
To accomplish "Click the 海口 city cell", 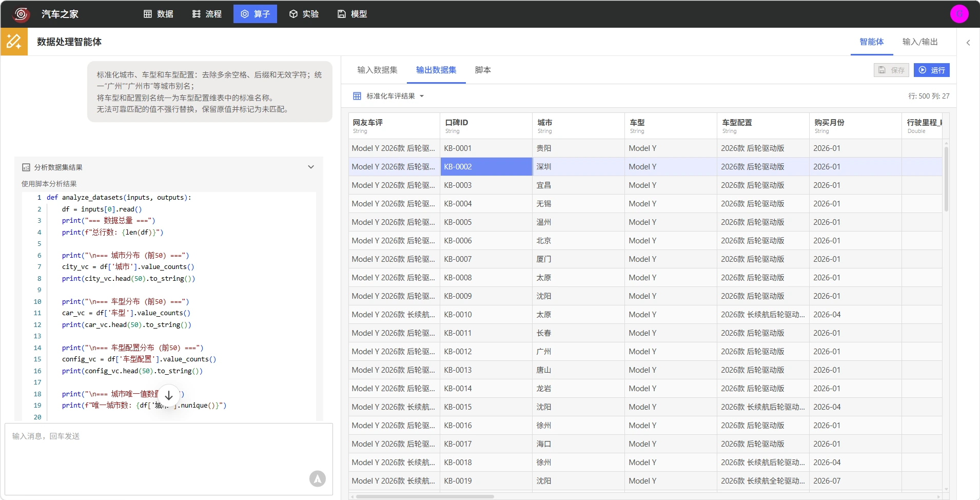I will point(579,444).
